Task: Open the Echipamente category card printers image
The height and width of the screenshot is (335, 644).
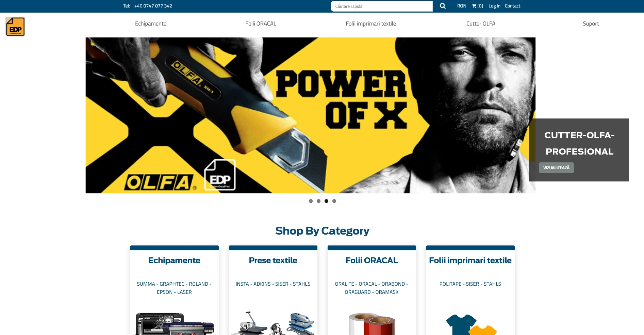Action: point(175,323)
